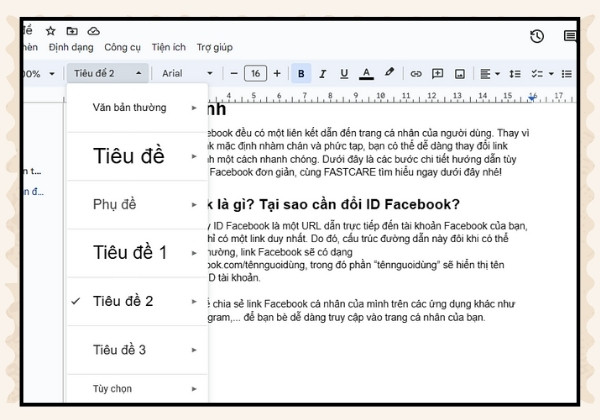Select Văn bản thường style
Screen dimensions: 600x420
pos(137,107)
